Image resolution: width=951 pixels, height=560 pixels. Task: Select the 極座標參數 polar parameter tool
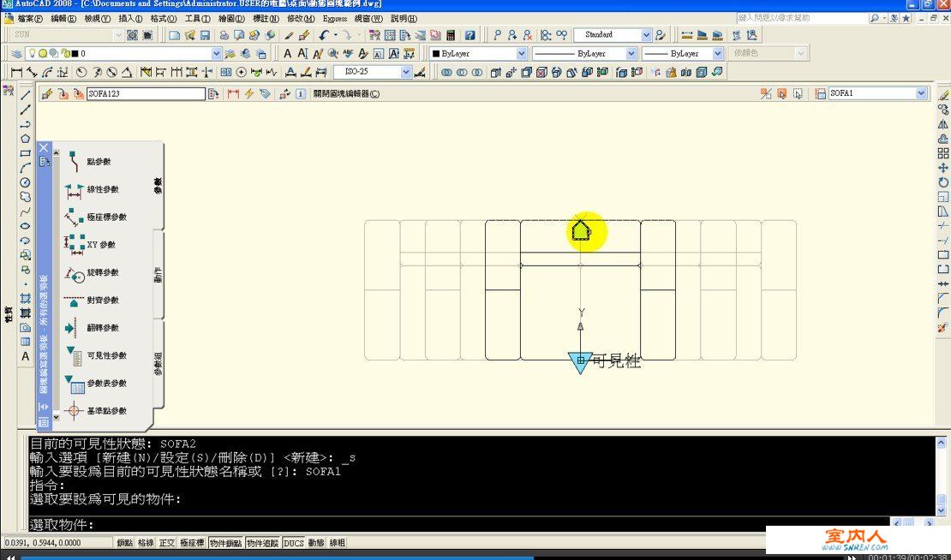[94, 217]
